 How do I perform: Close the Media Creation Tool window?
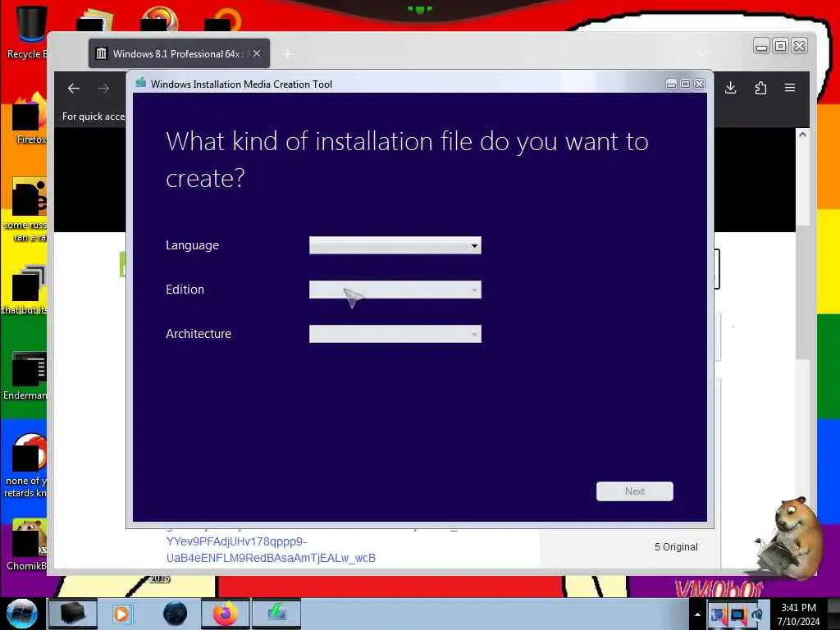(x=700, y=84)
